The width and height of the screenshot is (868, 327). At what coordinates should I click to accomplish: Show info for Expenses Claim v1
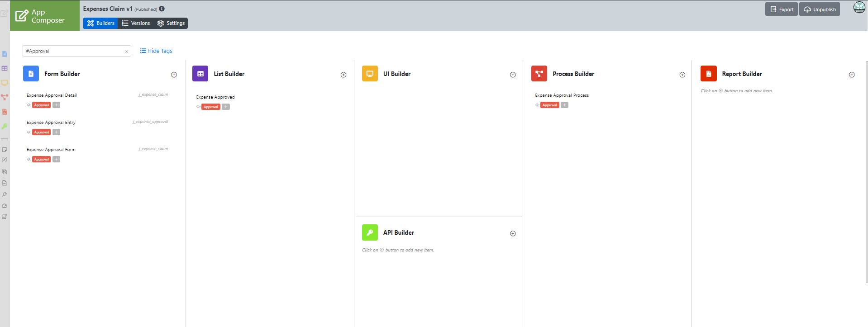[162, 9]
